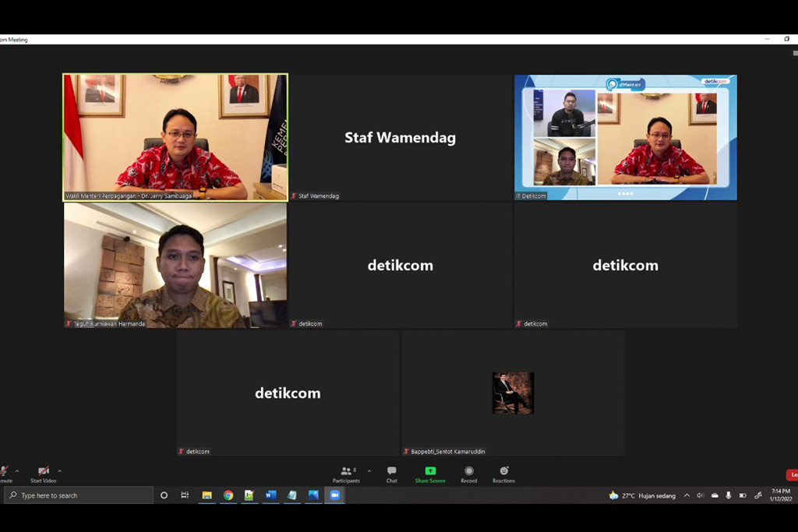This screenshot has height=532, width=798.
Task: Open weather widget showing 27°C Hujan sedang
Action: [x=642, y=495]
